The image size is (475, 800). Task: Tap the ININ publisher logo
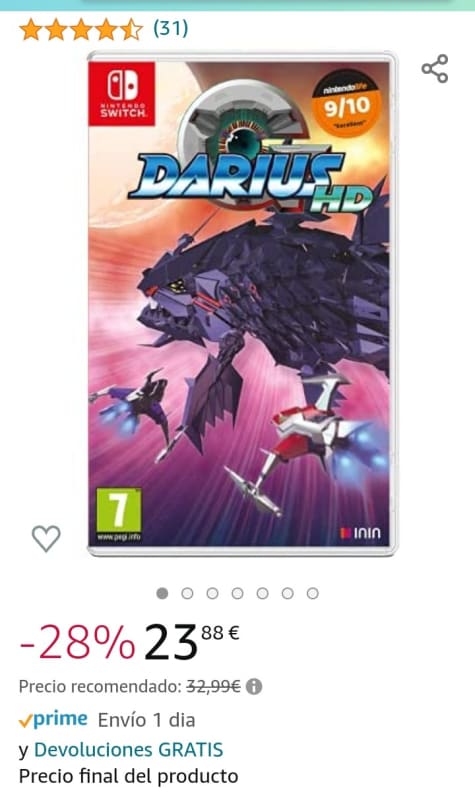click(x=361, y=533)
